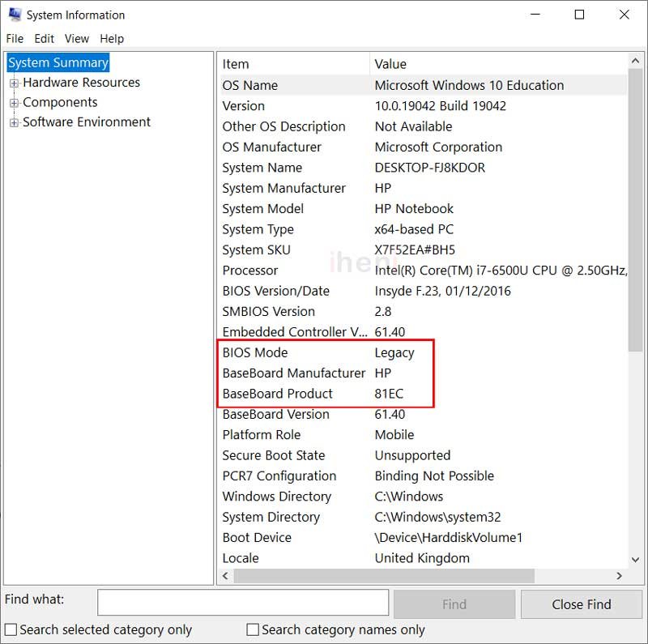Select the System Name item
The height and width of the screenshot is (644, 648).
click(262, 168)
